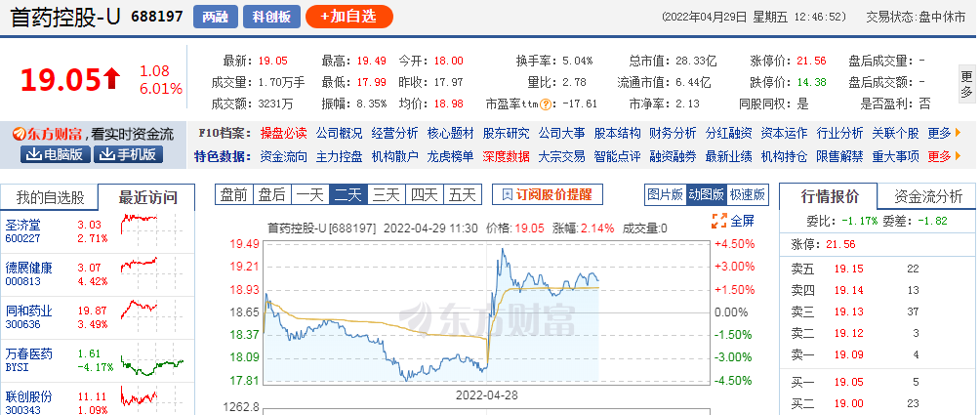The width and height of the screenshot is (980, 415).
Task: Open the 资金流分析 tab
Action: (x=927, y=198)
